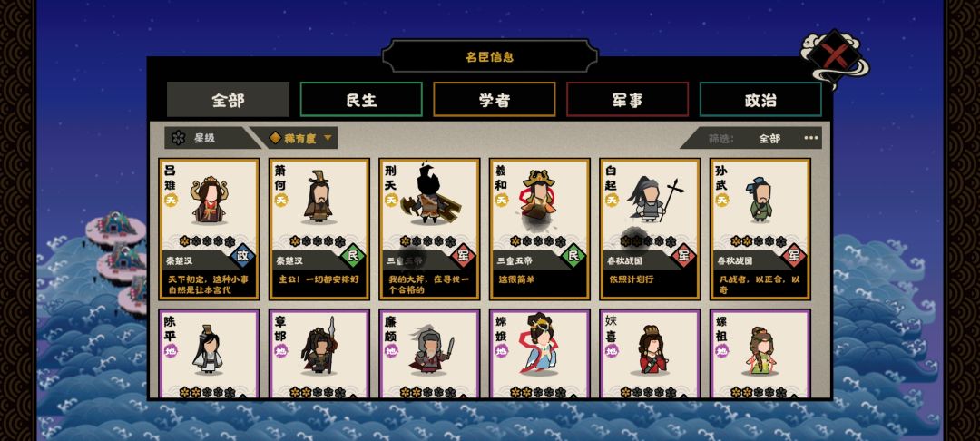Click the purple 地 badge on 陈平 card
This screenshot has height=441, width=980.
point(171,351)
